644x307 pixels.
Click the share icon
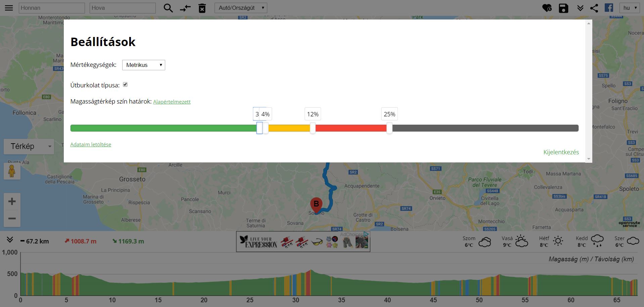594,8
